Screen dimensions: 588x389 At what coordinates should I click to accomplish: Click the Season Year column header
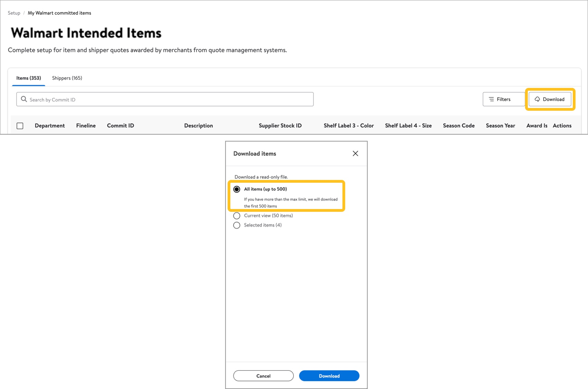click(501, 126)
